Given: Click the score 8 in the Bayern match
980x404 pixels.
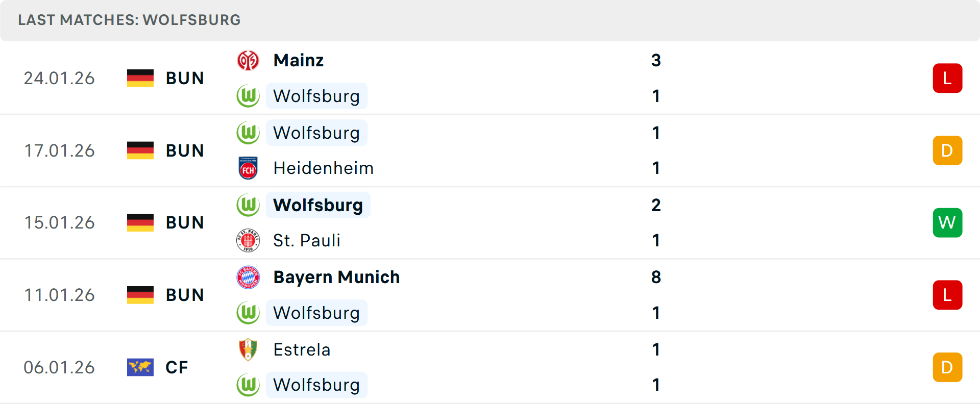Looking at the screenshot, I should [656, 277].
